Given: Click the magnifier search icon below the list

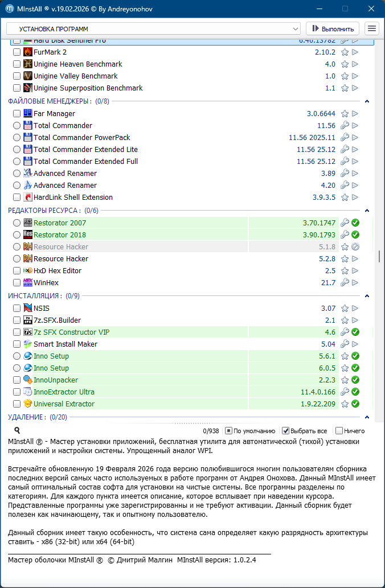Looking at the screenshot, I should click(x=17, y=431).
